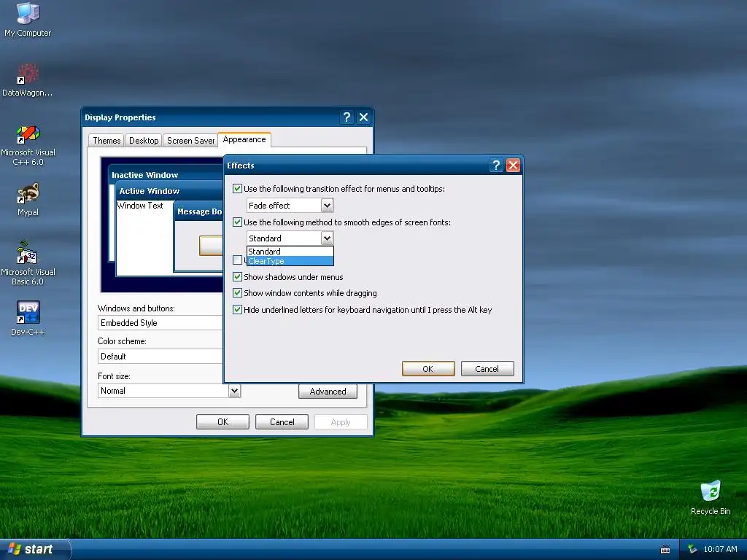The width and height of the screenshot is (747, 560).
Task: Open the Start menu
Action: [x=34, y=549]
